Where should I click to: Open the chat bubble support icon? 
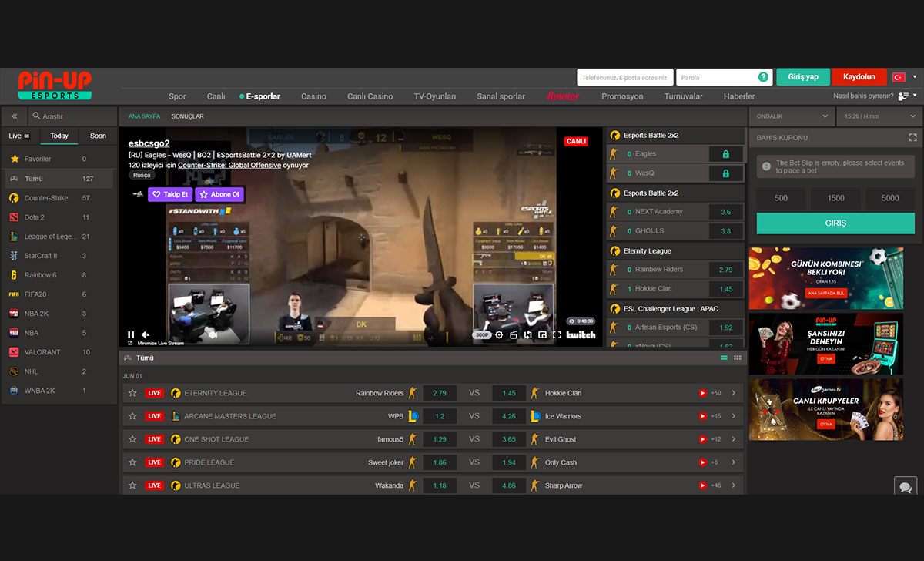click(906, 487)
